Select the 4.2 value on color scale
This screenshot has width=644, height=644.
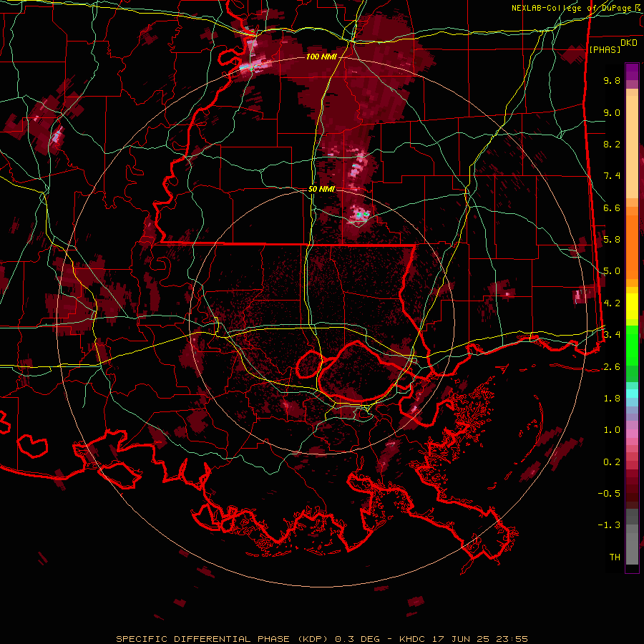[x=612, y=303]
